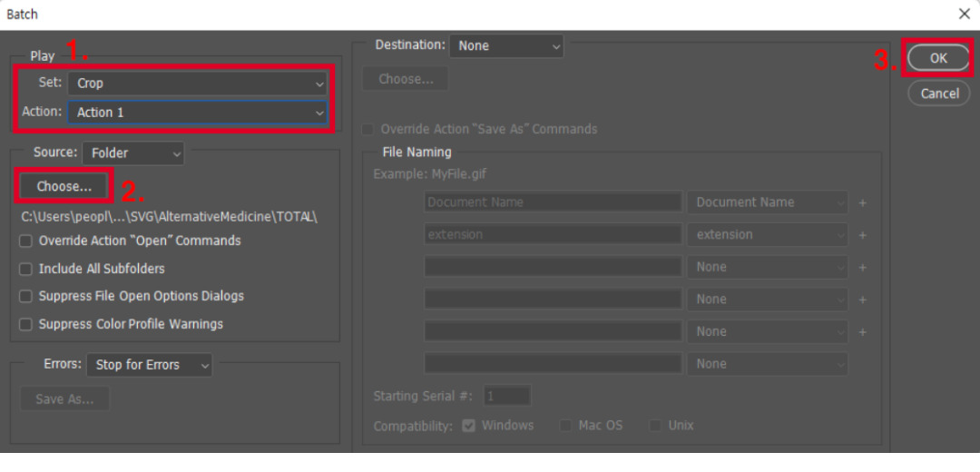The image size is (980, 472).
Task: Click the Starting Serial # input field
Action: 508,397
